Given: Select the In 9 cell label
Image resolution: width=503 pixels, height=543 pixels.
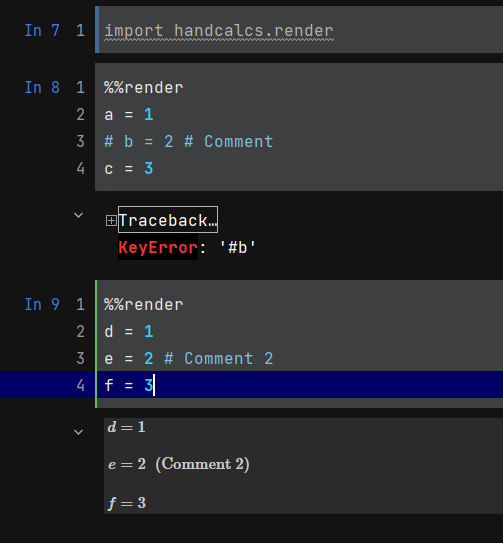Looking at the screenshot, I should point(42,304).
